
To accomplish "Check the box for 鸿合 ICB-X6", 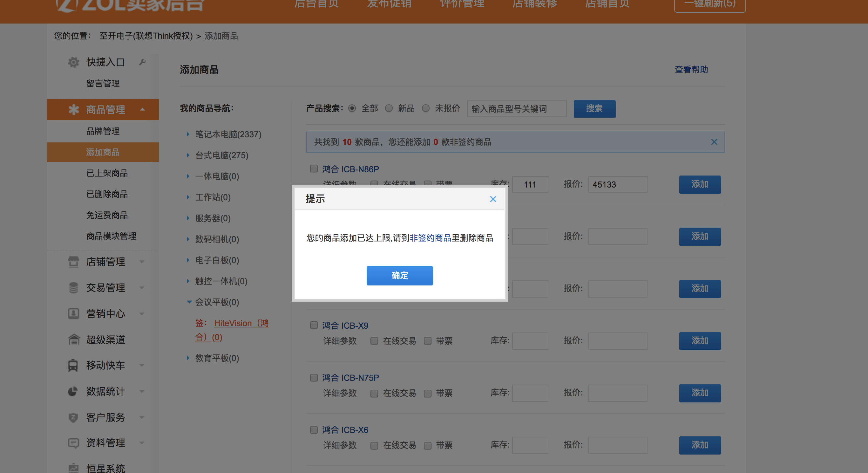I will click(x=314, y=430).
